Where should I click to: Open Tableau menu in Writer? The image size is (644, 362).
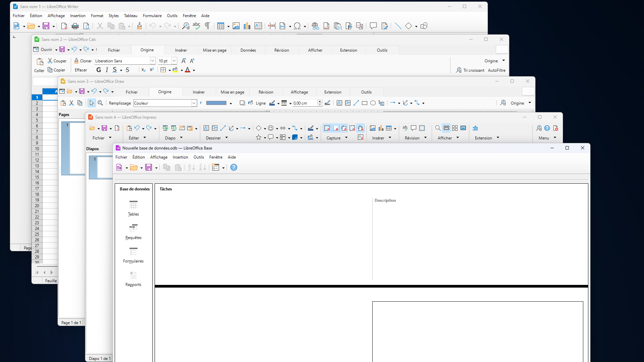tap(130, 16)
